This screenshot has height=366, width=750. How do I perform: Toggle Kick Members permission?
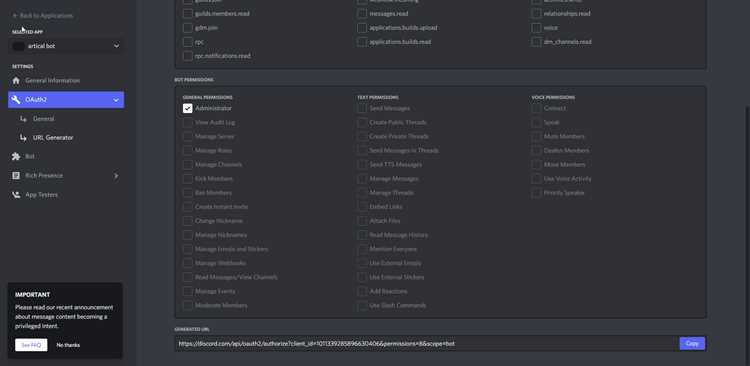188,179
